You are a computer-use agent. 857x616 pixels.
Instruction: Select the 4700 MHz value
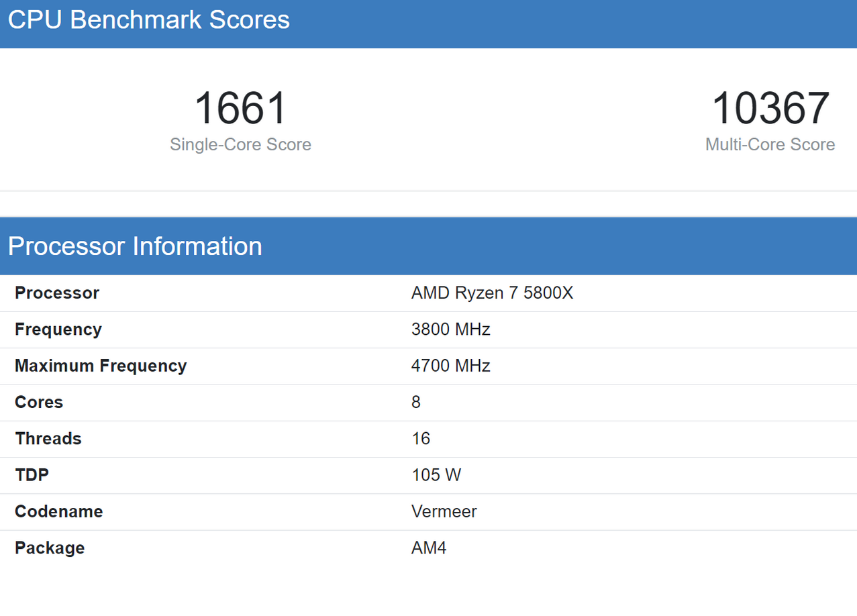[451, 366]
